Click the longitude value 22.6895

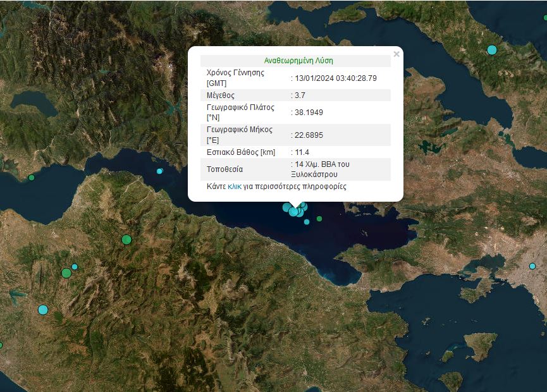(309, 135)
